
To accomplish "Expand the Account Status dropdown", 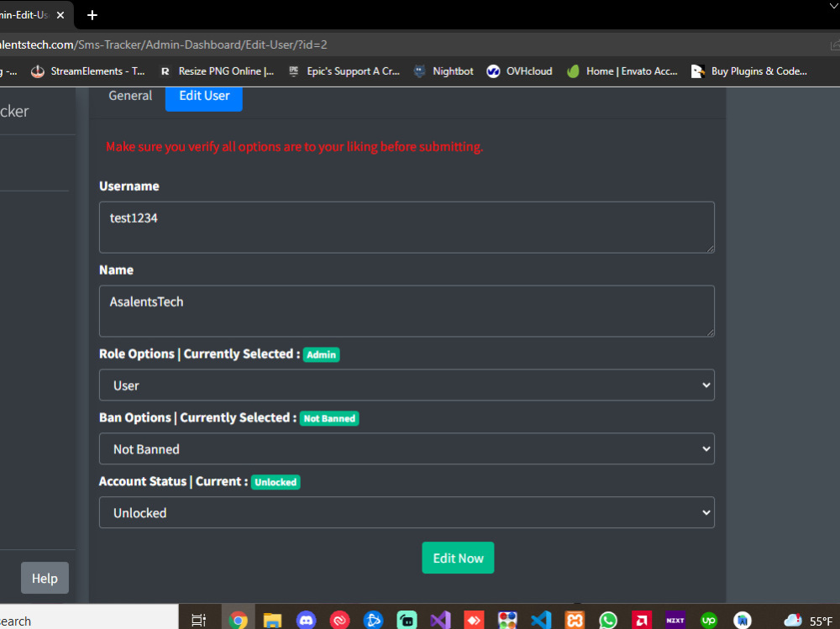I will pos(407,512).
